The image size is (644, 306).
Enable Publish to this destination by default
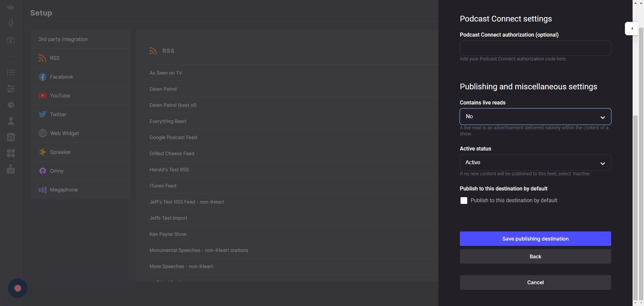[464, 201]
